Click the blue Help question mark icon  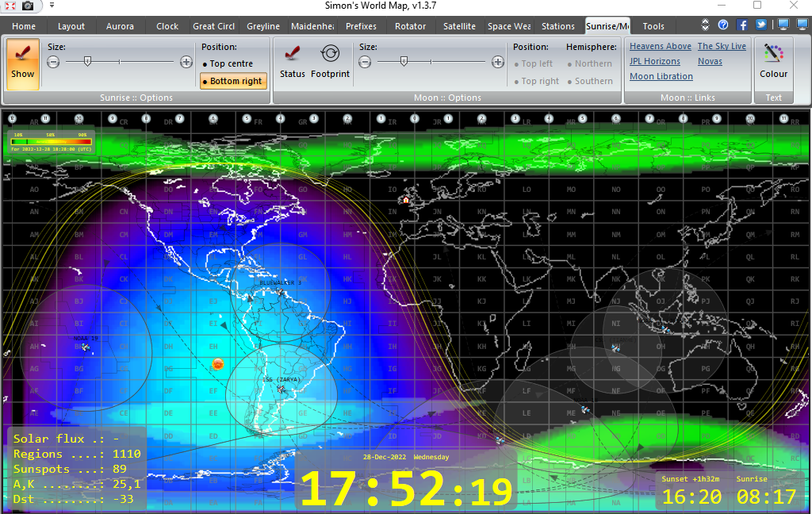tap(723, 25)
